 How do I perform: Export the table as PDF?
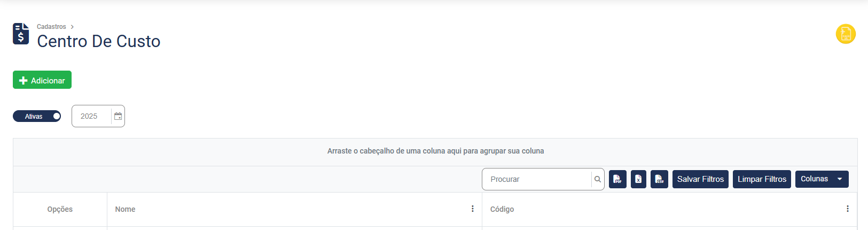click(617, 179)
